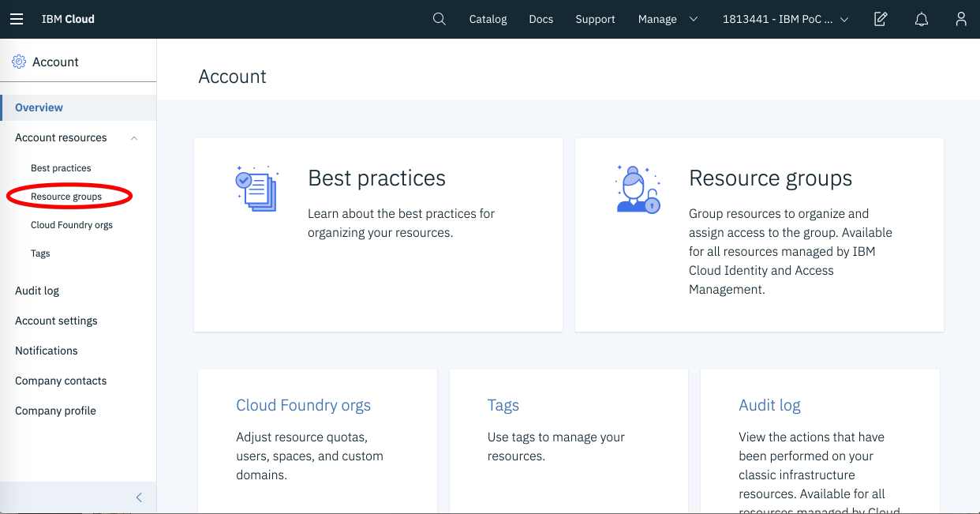This screenshot has height=514, width=980.
Task: Open the Best practices card heading
Action: pos(377,178)
